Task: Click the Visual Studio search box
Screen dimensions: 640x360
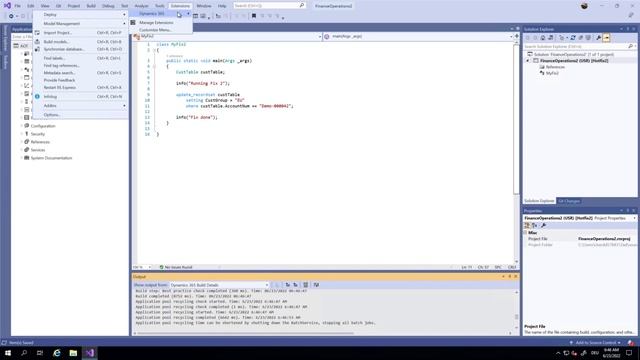Action: click(269, 6)
